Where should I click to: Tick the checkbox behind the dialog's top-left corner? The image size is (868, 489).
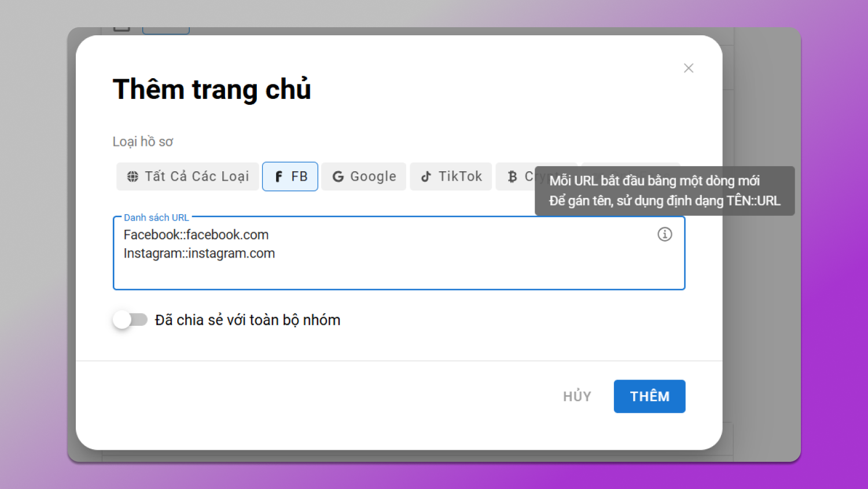[x=122, y=29]
